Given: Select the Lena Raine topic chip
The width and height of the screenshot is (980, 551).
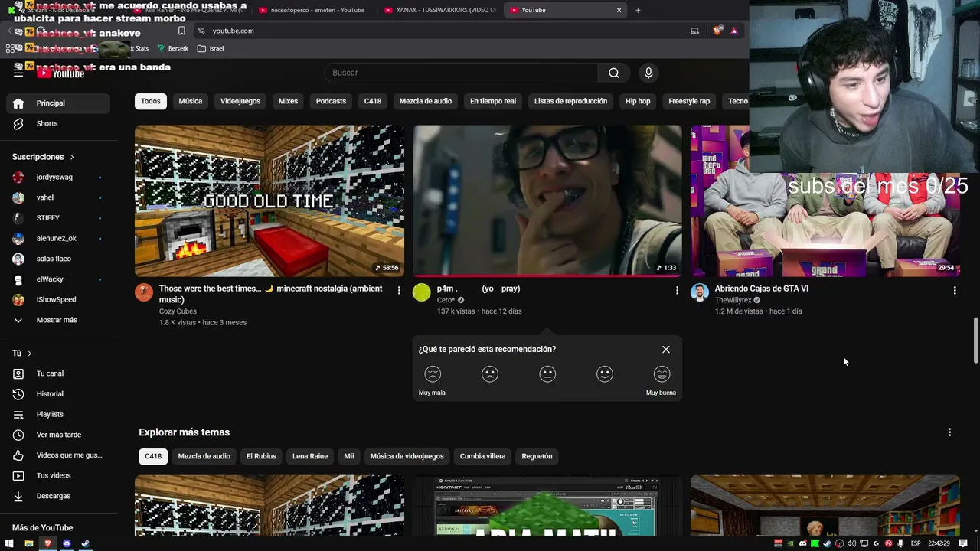Looking at the screenshot, I should [310, 456].
